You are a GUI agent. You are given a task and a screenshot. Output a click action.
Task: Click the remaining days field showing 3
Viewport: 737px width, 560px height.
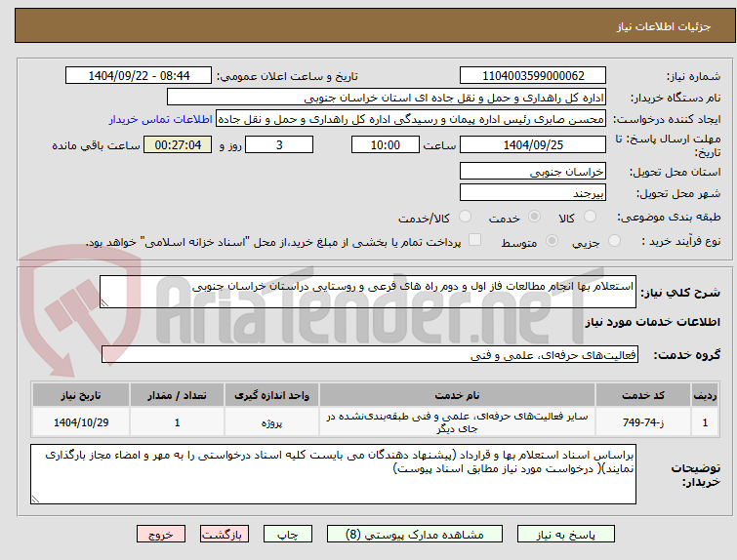point(279,144)
